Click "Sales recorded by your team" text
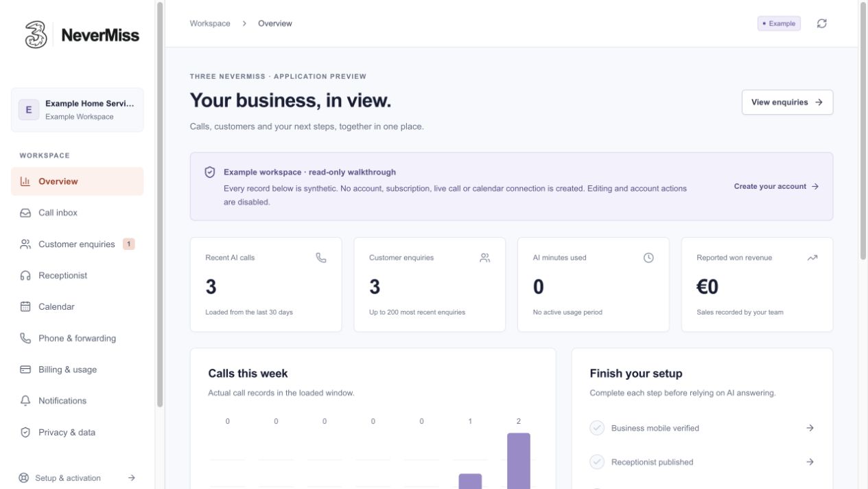 click(740, 312)
